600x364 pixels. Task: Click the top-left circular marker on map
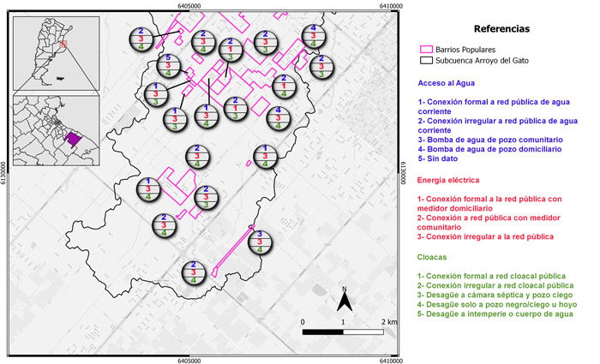coord(142,39)
